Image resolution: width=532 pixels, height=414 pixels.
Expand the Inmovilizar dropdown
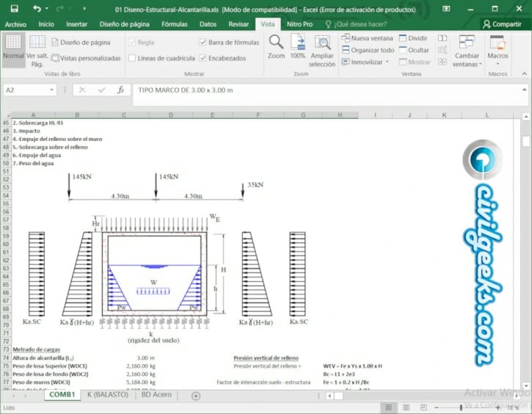[x=387, y=62]
